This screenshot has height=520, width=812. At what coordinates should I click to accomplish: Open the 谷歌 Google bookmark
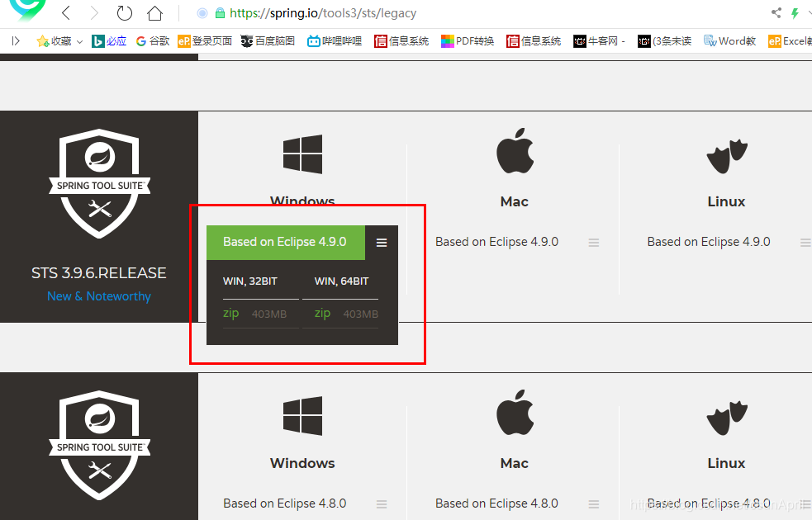point(153,41)
